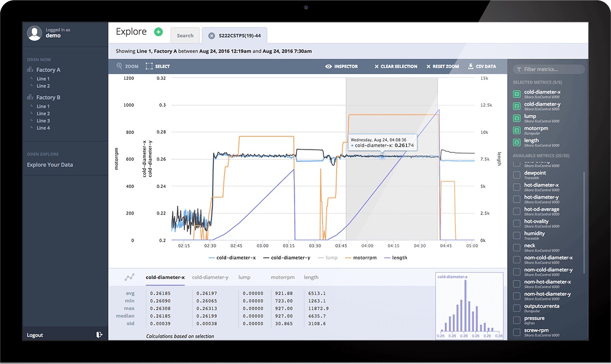Open Line 2 under Factory B
Image resolution: width=611 pixels, height=364 pixels.
43,114
